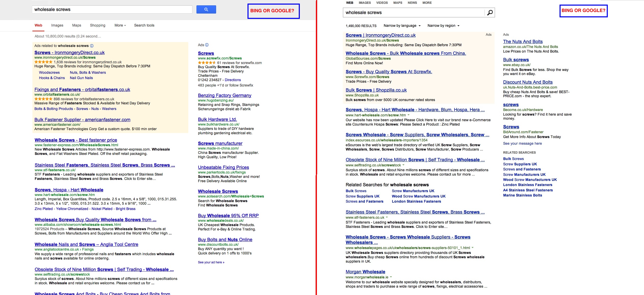This screenshot has width=644, height=295.
Task: Open 'Fixings and Fasteners - orbitalfasteners.co.uk' ad
Action: coord(82,90)
